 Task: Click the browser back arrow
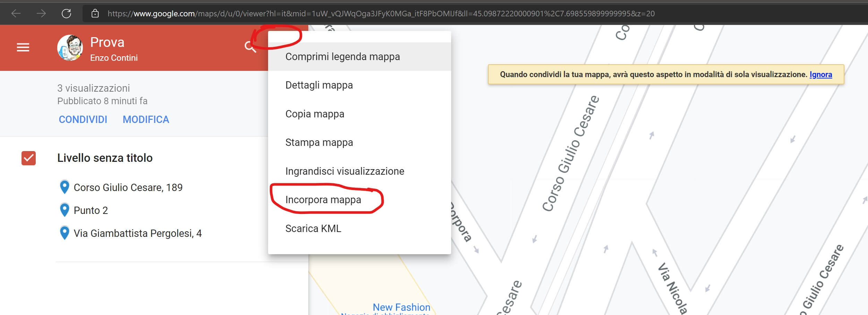[16, 14]
